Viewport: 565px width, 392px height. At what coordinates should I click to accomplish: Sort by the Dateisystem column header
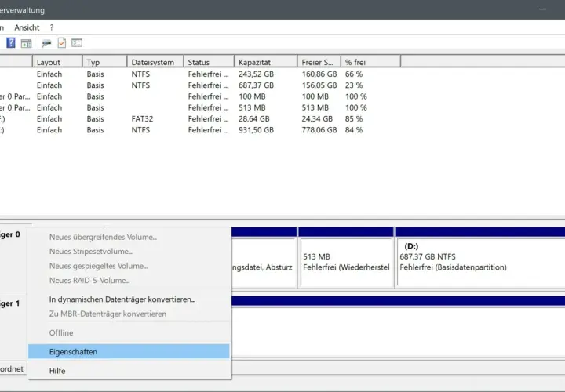[x=155, y=62]
